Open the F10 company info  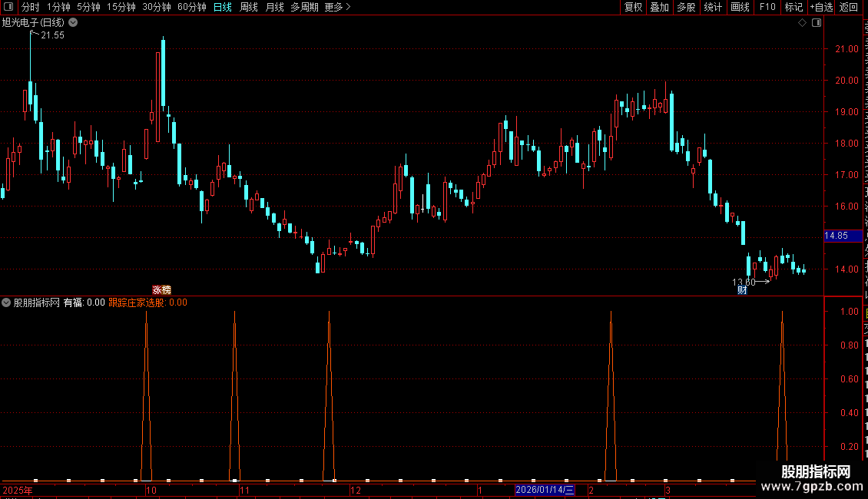767,7
